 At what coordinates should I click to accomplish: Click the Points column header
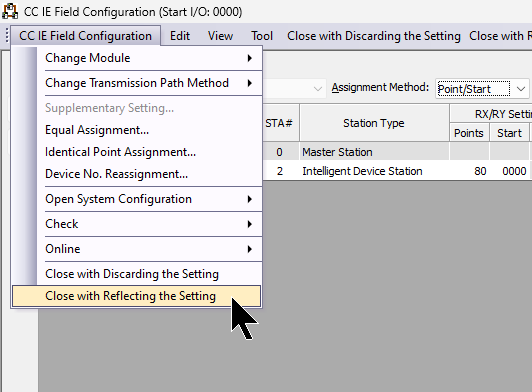469,133
